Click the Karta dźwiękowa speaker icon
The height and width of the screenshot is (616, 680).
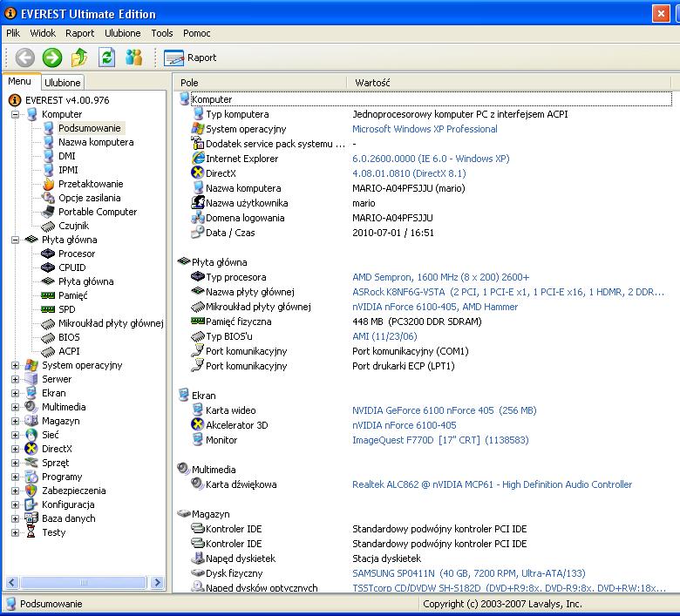coord(198,484)
